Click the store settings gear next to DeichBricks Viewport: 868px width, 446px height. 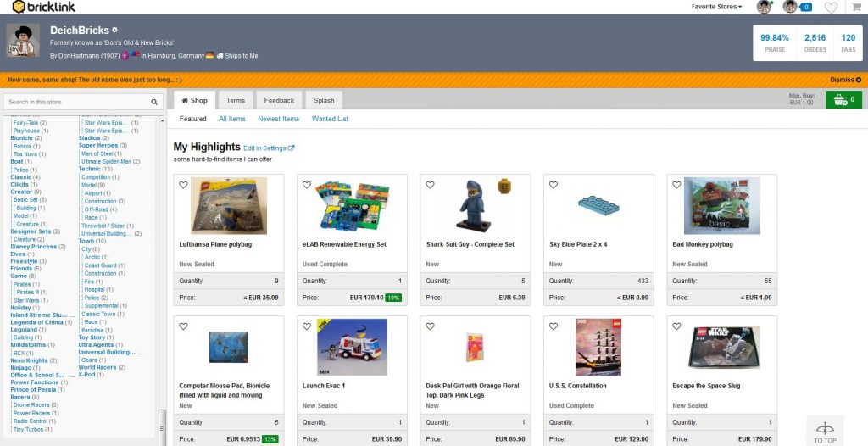coord(115,31)
